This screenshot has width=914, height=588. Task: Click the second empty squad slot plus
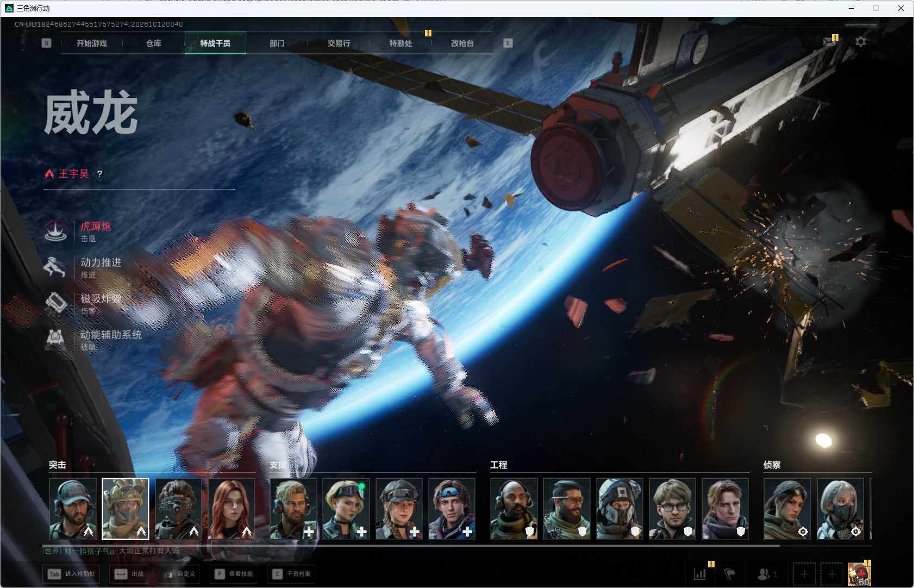[x=832, y=574]
